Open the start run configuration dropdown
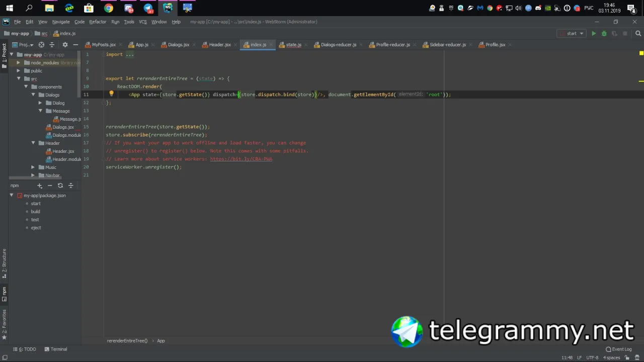 pos(571,34)
